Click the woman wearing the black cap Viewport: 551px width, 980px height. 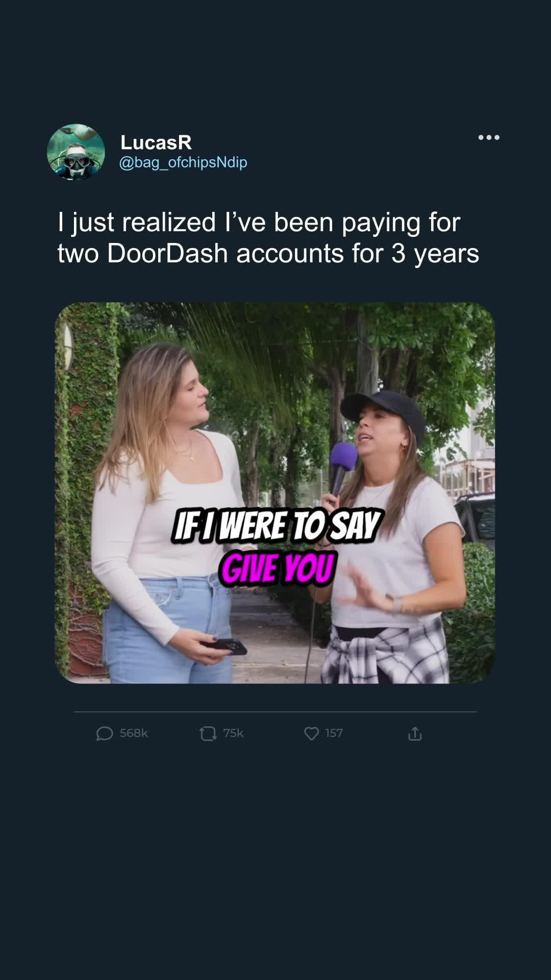coord(393,536)
